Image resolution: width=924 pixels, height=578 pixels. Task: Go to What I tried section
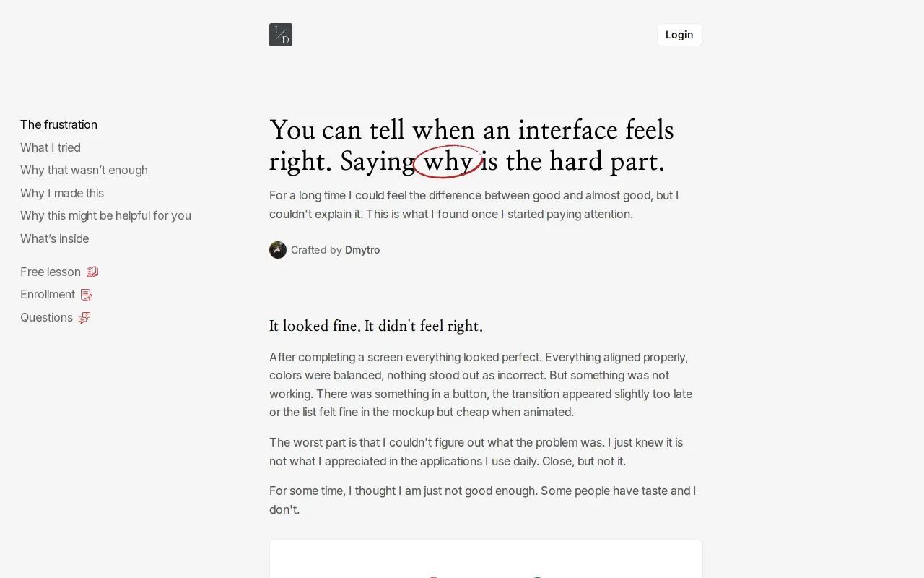[51, 147]
